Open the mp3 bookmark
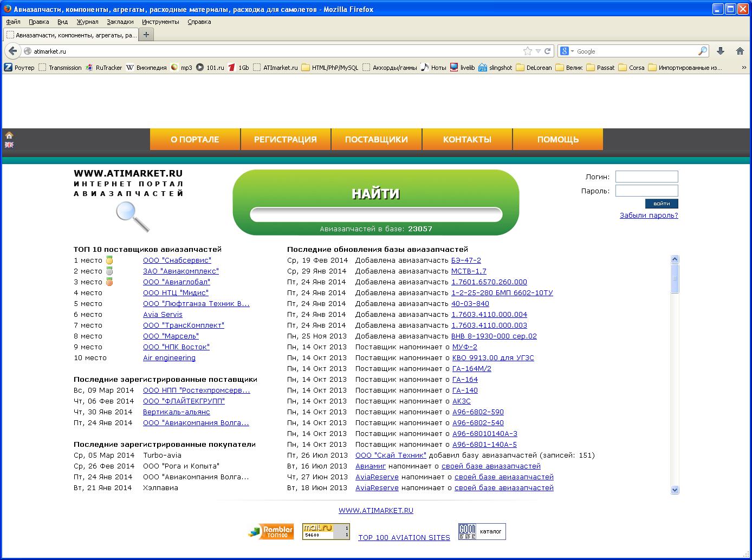Viewport: 752px width, 560px height. tap(181, 68)
